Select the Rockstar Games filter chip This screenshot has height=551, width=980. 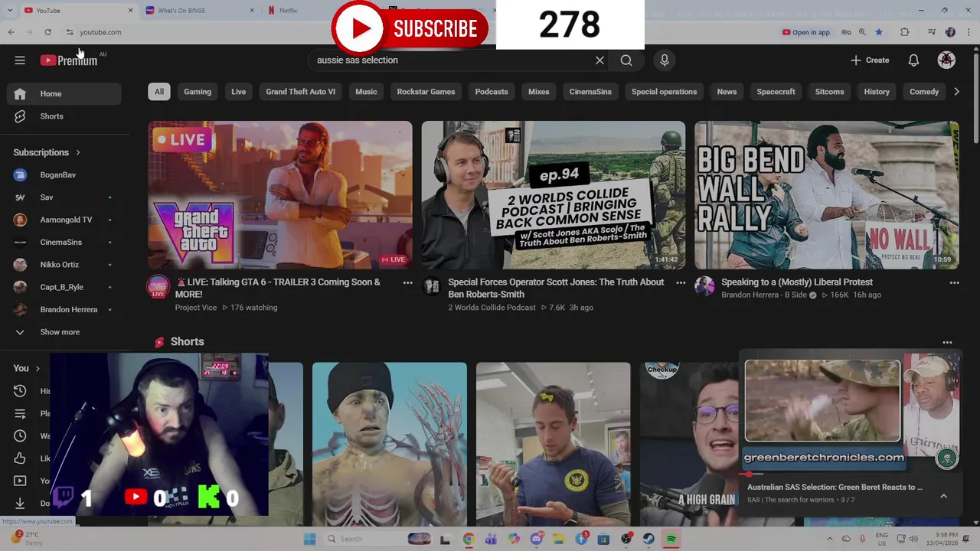point(426,92)
